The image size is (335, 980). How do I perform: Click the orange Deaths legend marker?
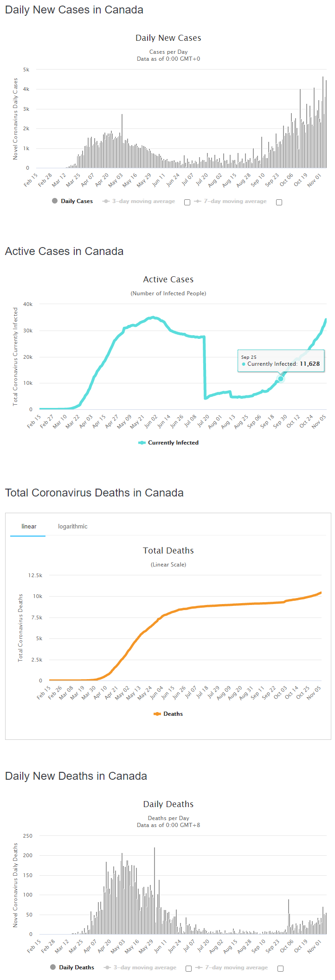[x=157, y=714]
